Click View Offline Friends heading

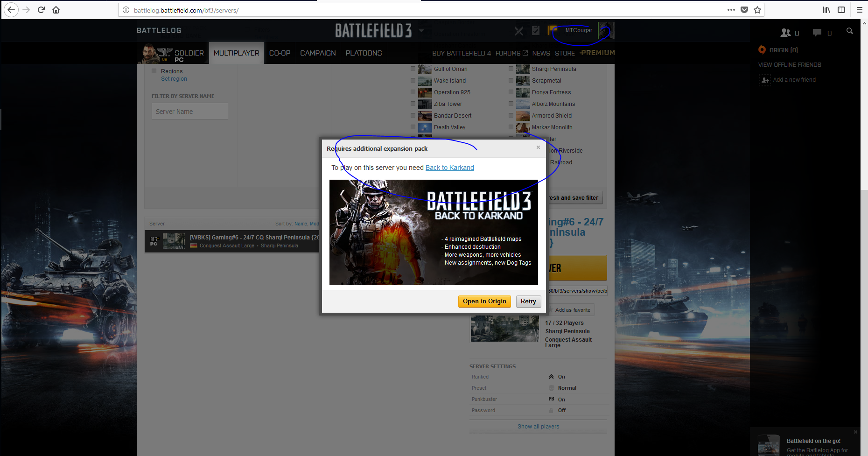pos(790,65)
